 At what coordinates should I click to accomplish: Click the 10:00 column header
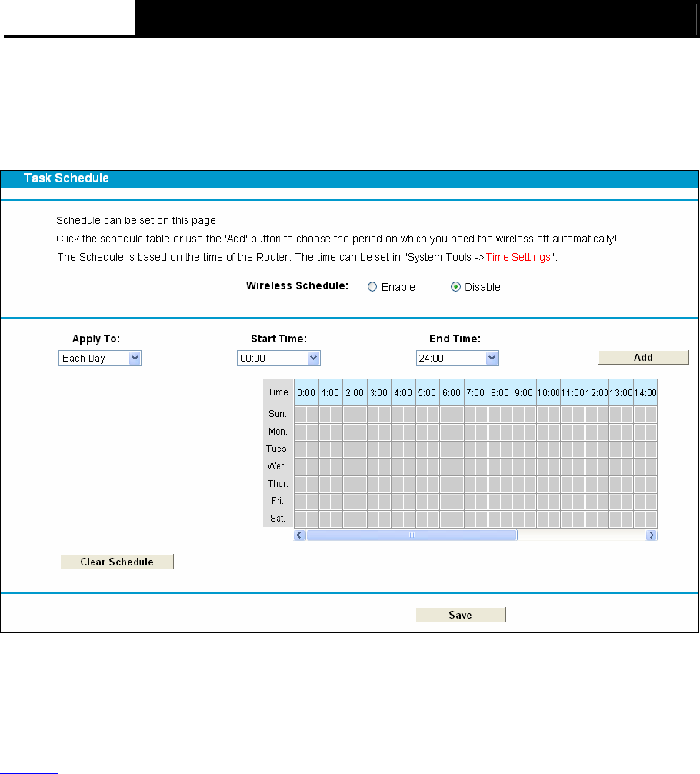(x=548, y=393)
